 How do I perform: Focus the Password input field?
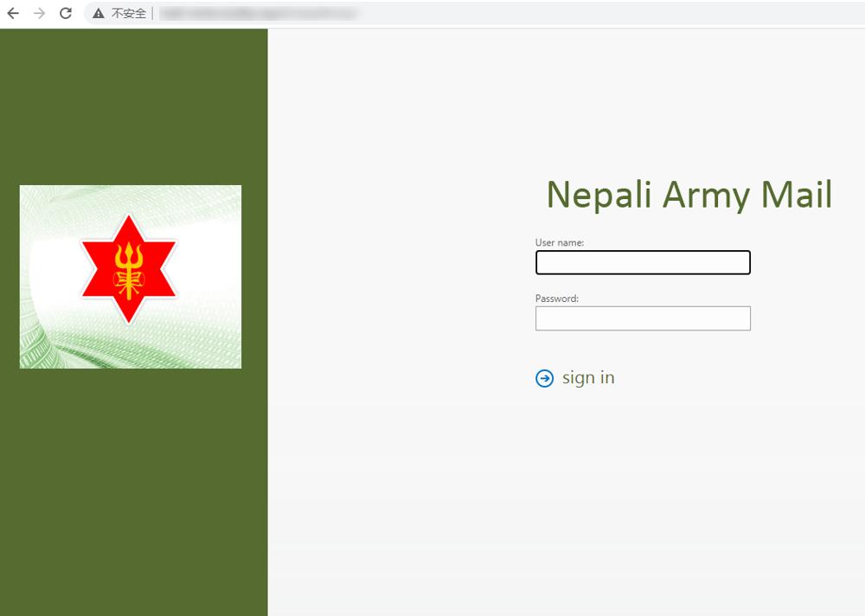[643, 318]
